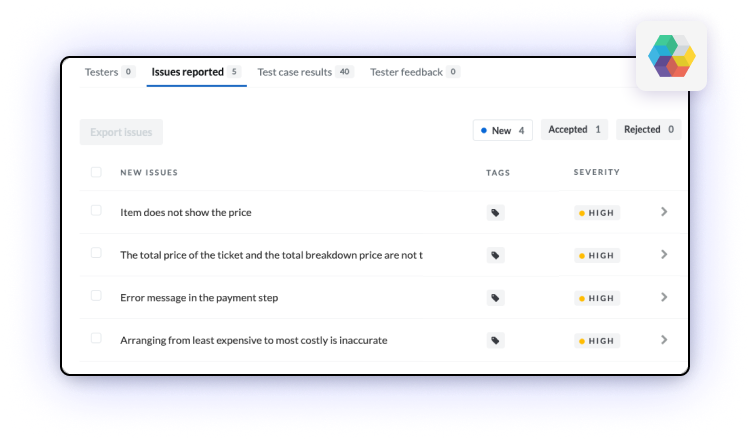Expand the payment step error row chevron
The width and height of the screenshot is (750, 440).
tap(664, 297)
